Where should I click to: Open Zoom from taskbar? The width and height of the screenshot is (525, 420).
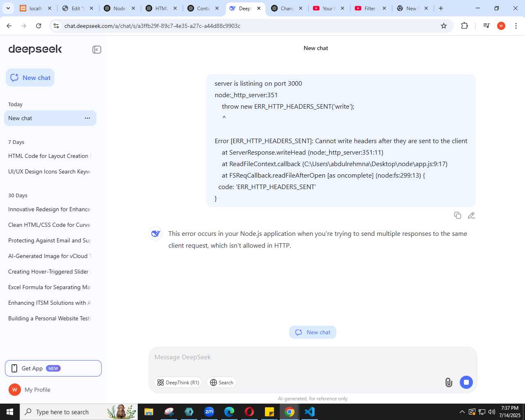(209, 412)
